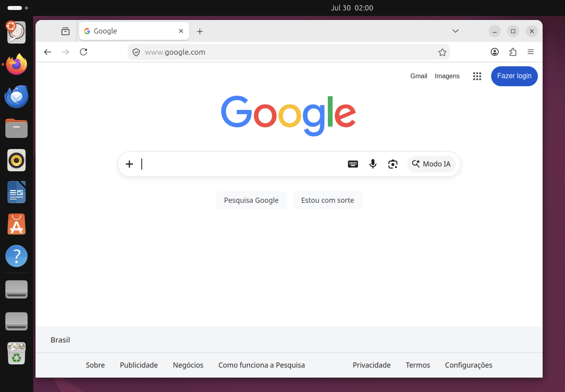Open the Configurações footer menu

coord(468,365)
